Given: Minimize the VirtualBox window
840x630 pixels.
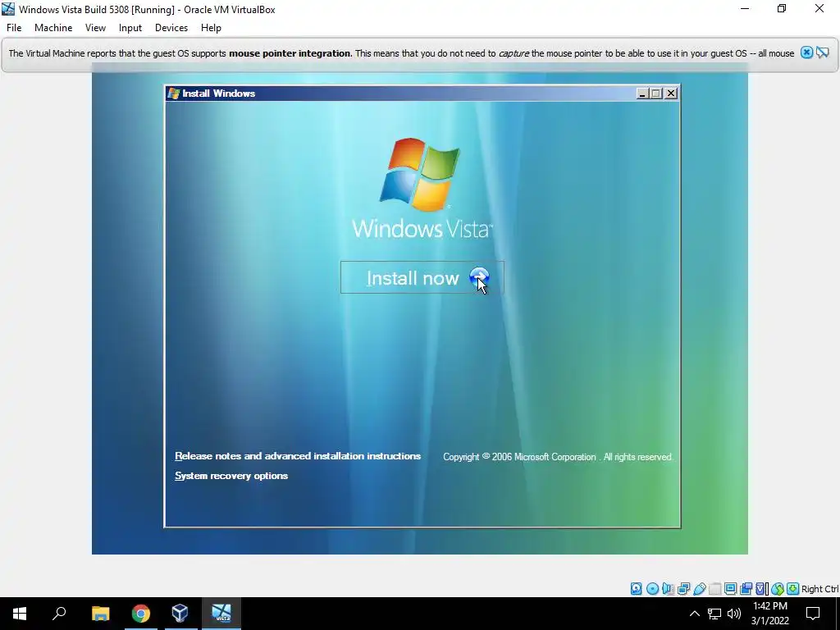Looking at the screenshot, I should tap(745, 9).
